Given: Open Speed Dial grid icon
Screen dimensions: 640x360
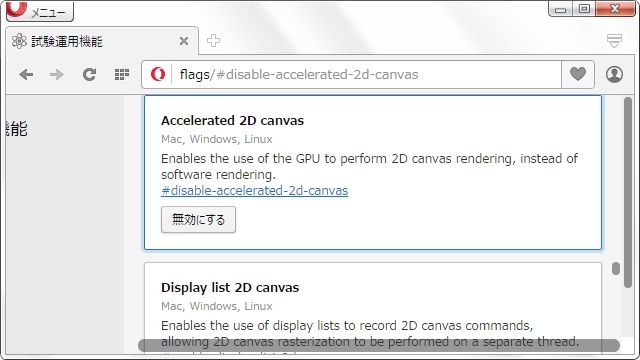Looking at the screenshot, I should point(122,74).
